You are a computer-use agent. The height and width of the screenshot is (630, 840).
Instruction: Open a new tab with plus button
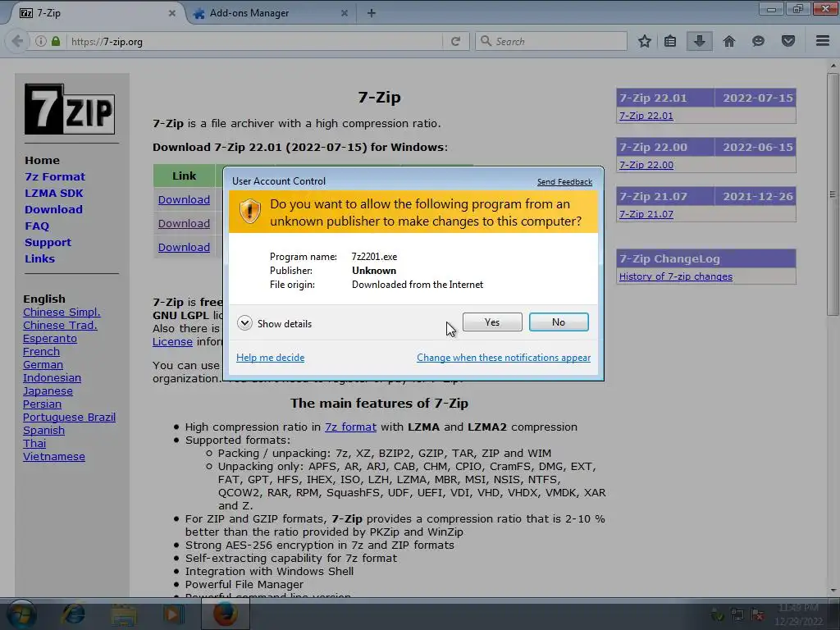coord(372,13)
